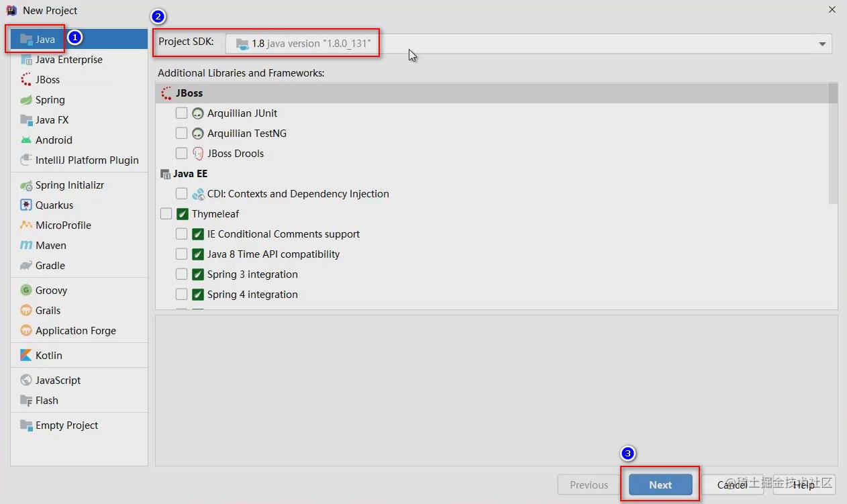Click the Maven icon

pyautogui.click(x=26, y=246)
